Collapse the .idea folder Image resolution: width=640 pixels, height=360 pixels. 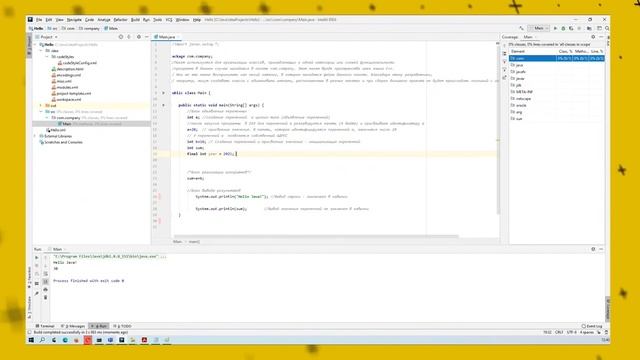tap(42, 51)
